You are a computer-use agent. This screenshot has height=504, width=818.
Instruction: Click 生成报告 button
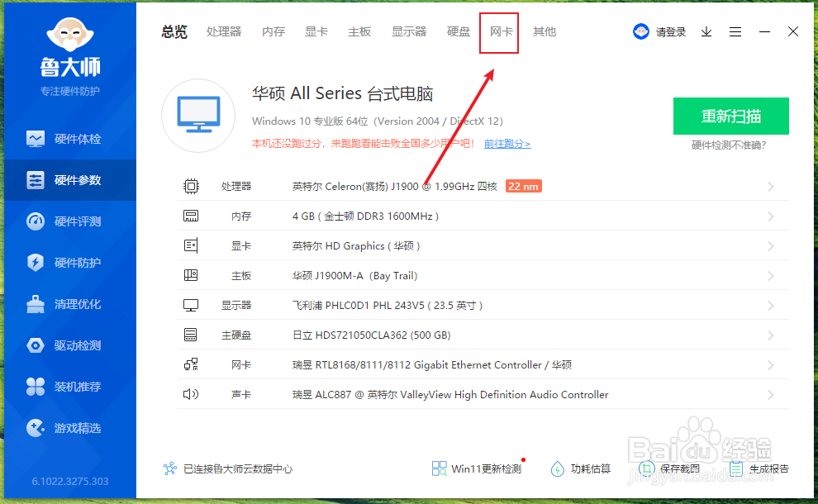pos(759,468)
